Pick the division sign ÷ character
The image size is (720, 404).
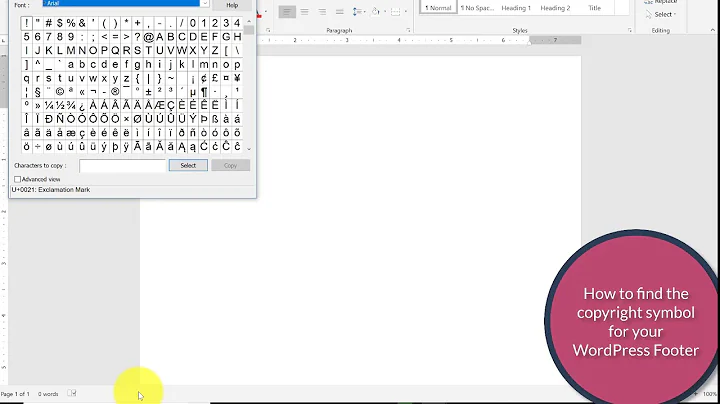[38, 146]
